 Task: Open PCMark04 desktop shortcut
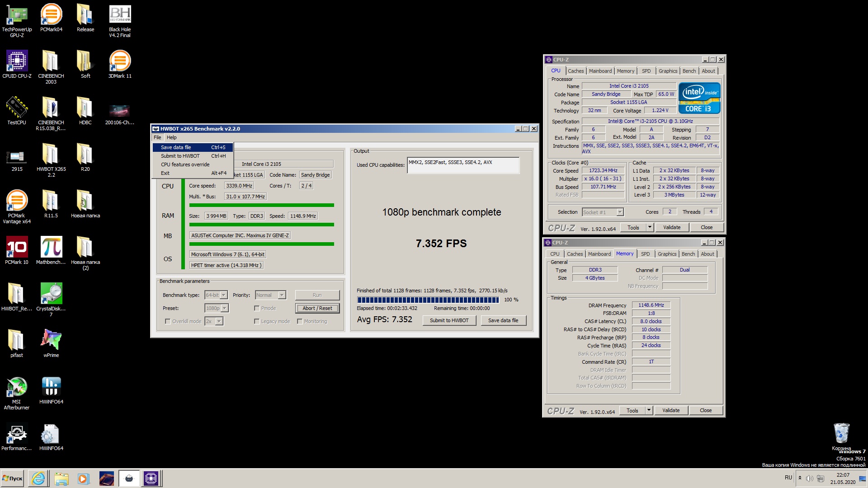click(51, 18)
